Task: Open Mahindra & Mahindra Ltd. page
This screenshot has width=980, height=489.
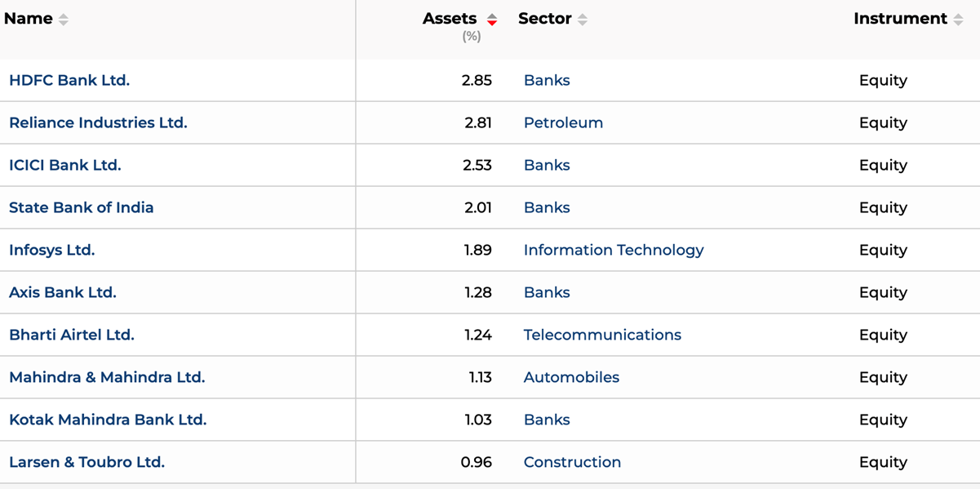Action: (107, 377)
